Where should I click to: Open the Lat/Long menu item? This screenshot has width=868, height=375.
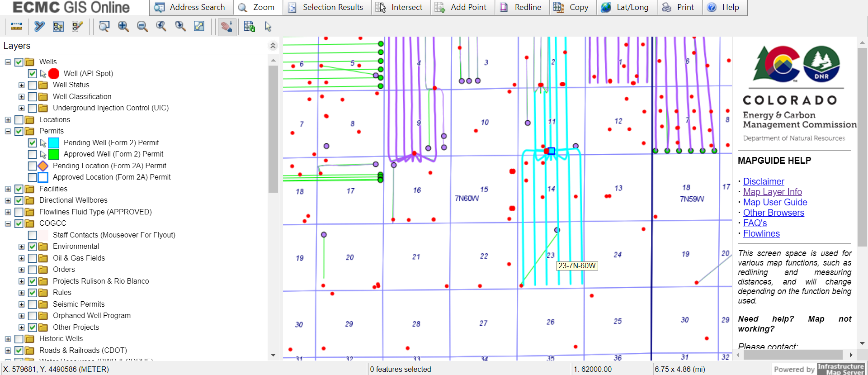626,7
